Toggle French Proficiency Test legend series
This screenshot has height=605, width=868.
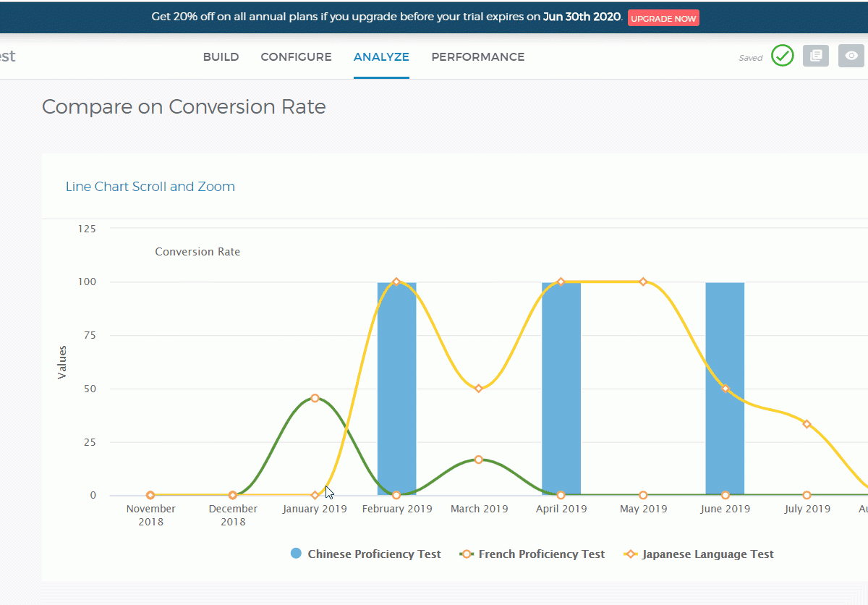tap(532, 554)
